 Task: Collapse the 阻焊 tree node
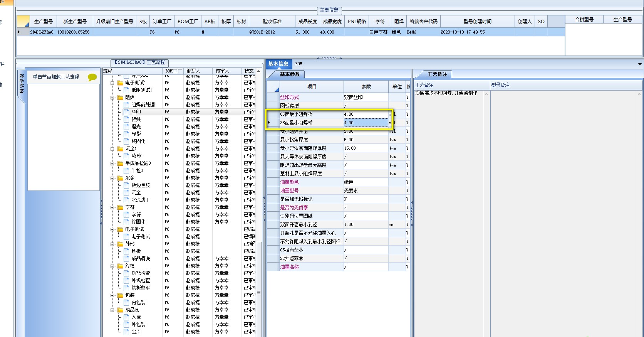click(113, 98)
